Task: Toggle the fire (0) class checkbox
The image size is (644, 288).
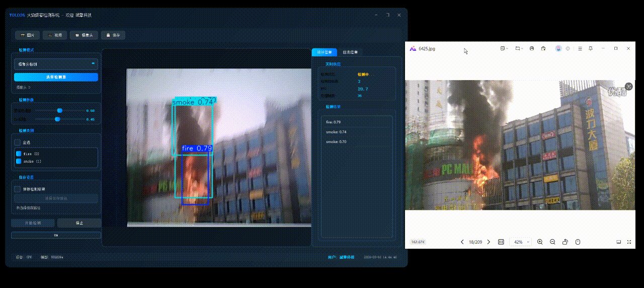Action: [19, 154]
